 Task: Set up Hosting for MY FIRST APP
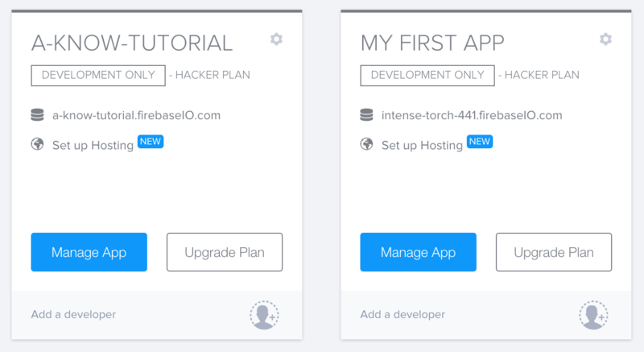coord(422,146)
